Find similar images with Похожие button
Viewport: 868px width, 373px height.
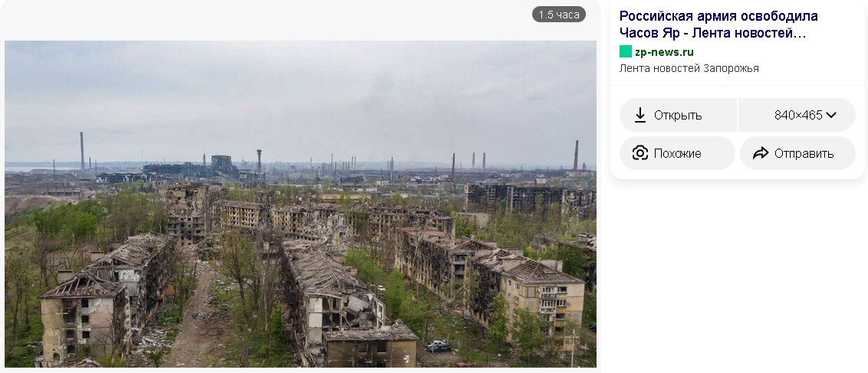coord(677,153)
